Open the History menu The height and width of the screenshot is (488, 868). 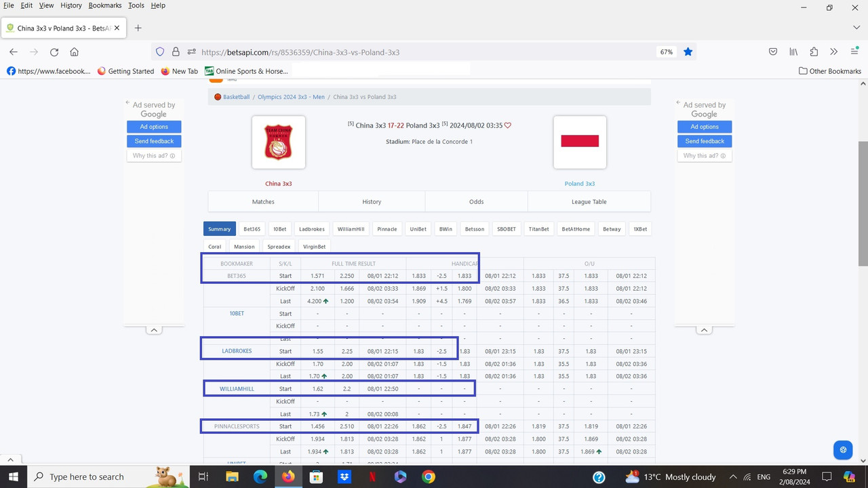pos(71,5)
